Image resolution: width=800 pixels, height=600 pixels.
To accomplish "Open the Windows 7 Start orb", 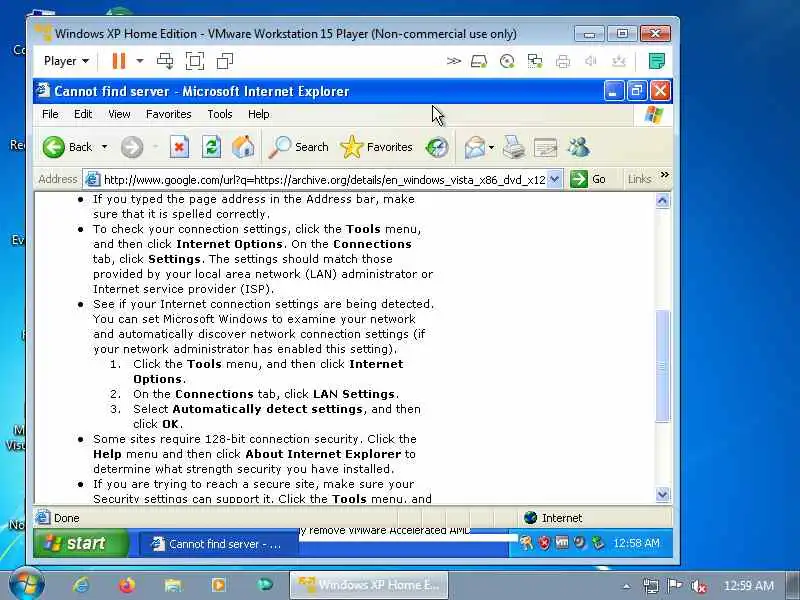I will click(26, 584).
